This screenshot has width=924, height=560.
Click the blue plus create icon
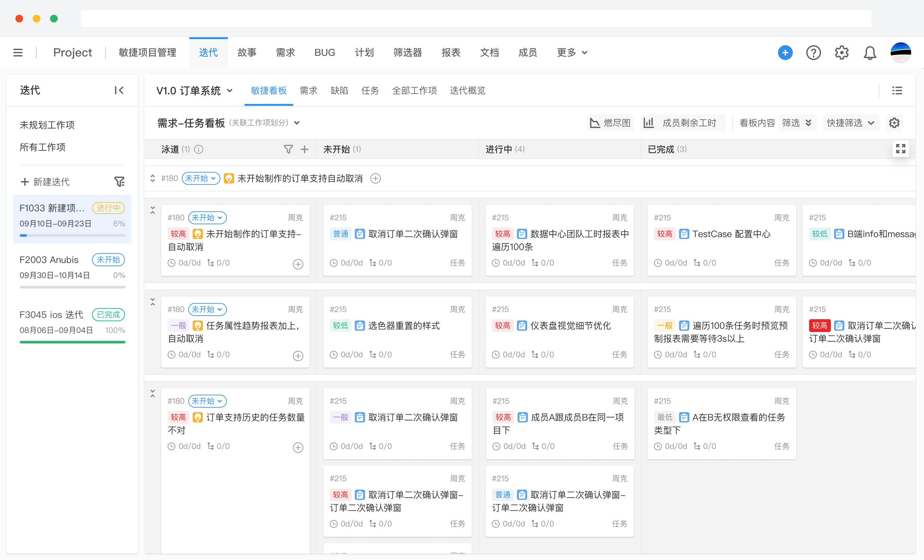786,53
